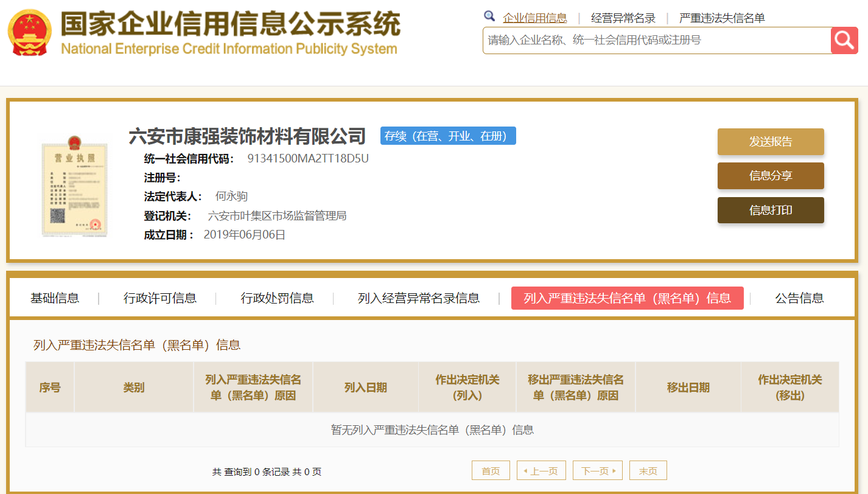Image resolution: width=868 pixels, height=494 pixels.
Task: Click the red search magnifier button
Action: (844, 40)
